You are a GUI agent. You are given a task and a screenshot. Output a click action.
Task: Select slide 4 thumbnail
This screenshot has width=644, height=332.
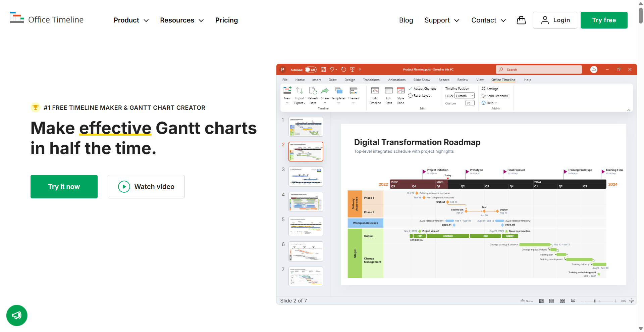pyautogui.click(x=306, y=201)
